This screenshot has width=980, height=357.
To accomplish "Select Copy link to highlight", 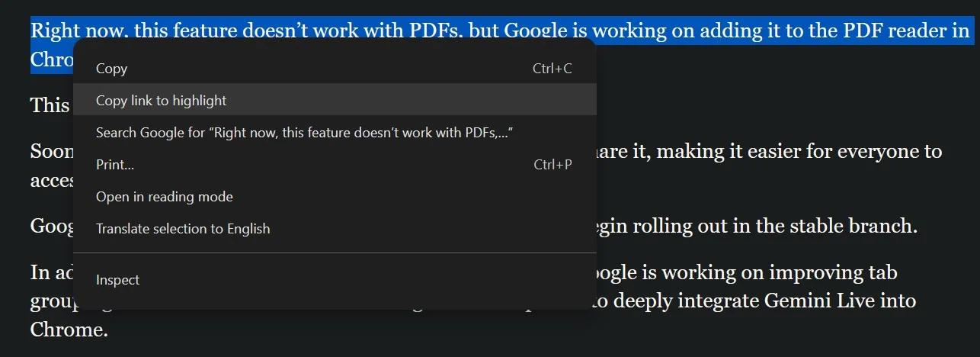I will coord(161,101).
